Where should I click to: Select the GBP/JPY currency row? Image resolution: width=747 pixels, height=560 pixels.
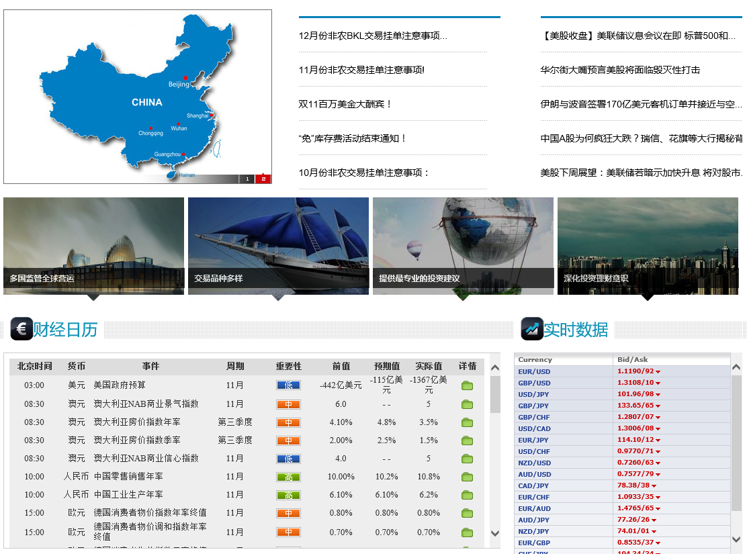[622, 406]
